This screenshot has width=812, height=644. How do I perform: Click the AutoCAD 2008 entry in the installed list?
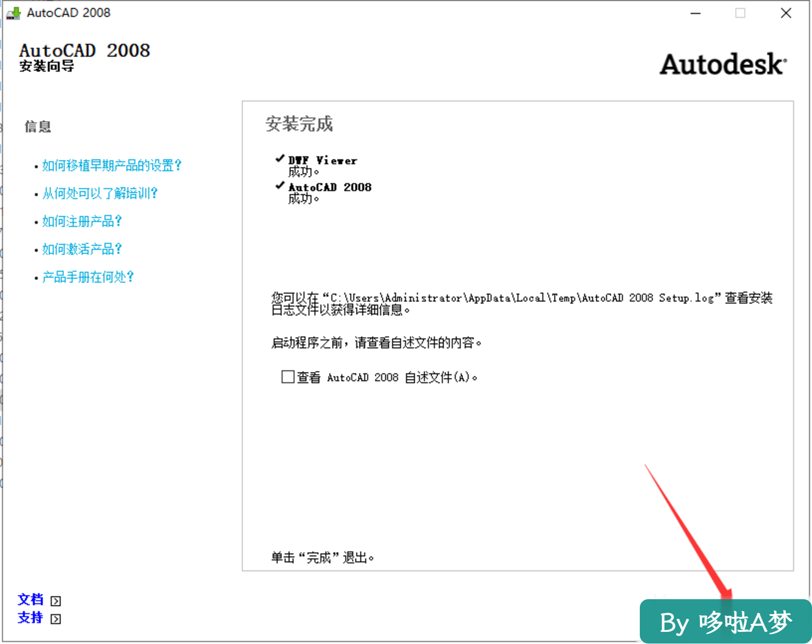(x=330, y=187)
